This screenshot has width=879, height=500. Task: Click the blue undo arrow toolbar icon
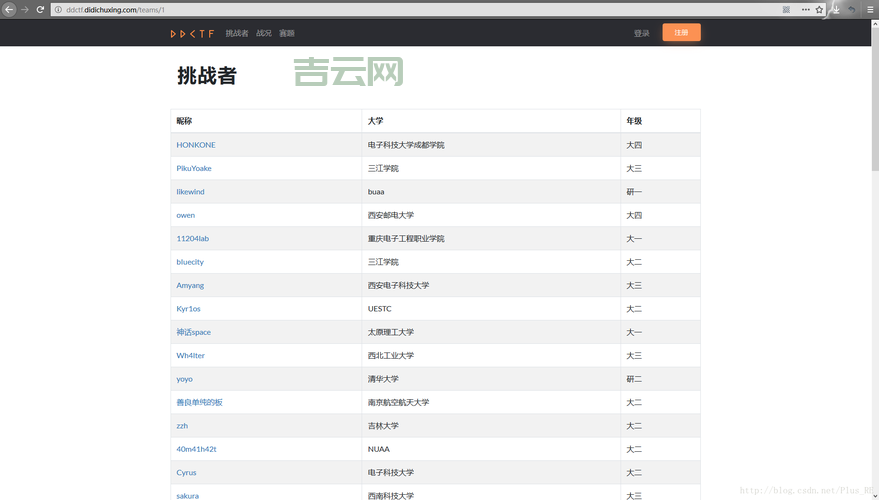coord(852,10)
